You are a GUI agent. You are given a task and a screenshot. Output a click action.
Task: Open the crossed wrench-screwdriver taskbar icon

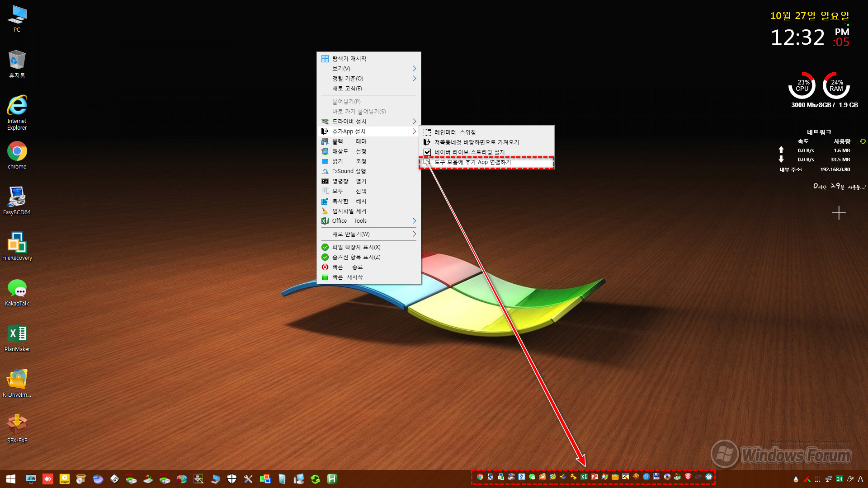tap(248, 479)
